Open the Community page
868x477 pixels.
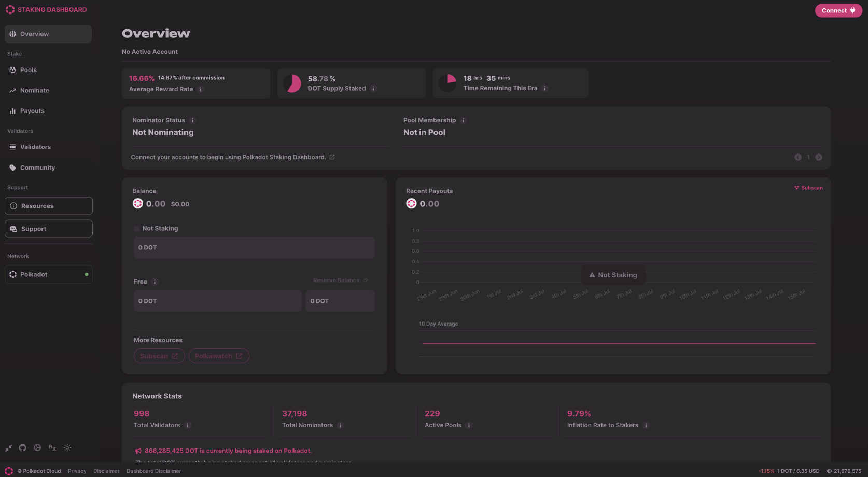coord(48,167)
